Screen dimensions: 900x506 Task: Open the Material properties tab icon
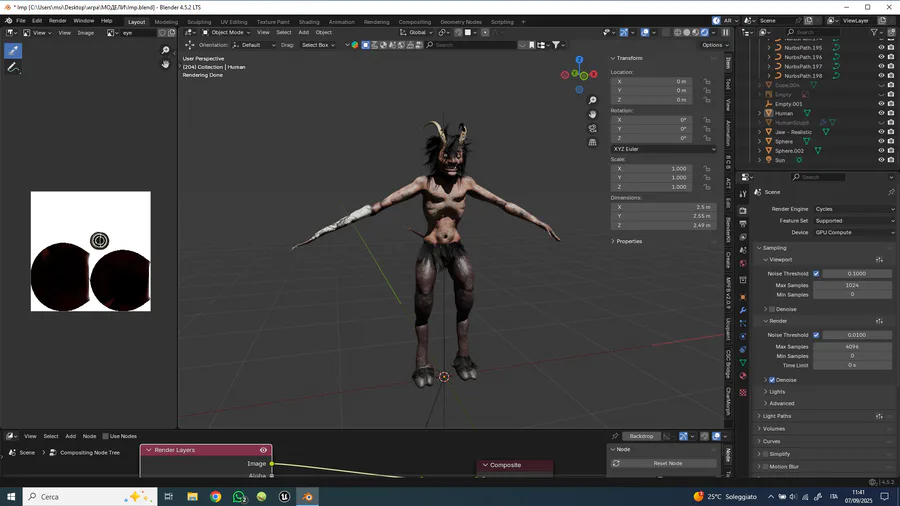743,376
